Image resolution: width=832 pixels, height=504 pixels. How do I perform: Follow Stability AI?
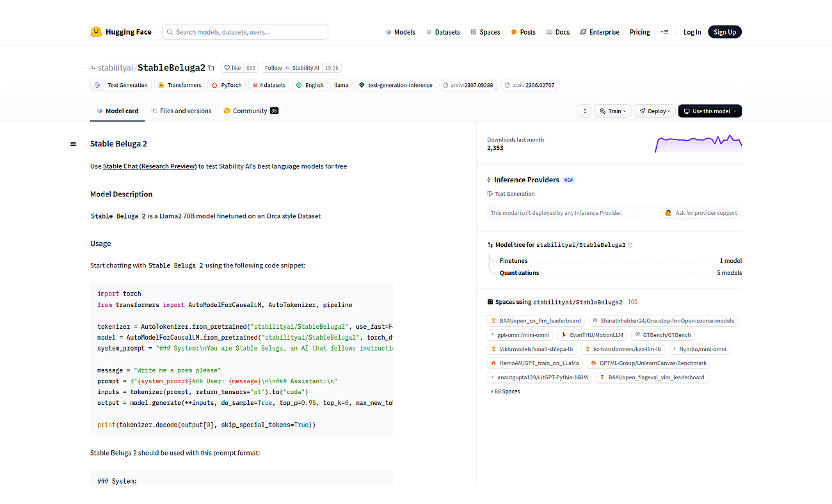click(292, 68)
